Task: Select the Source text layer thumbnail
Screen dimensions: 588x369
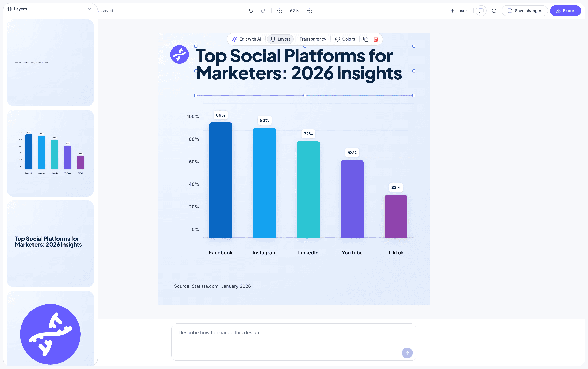Action: tap(50, 63)
